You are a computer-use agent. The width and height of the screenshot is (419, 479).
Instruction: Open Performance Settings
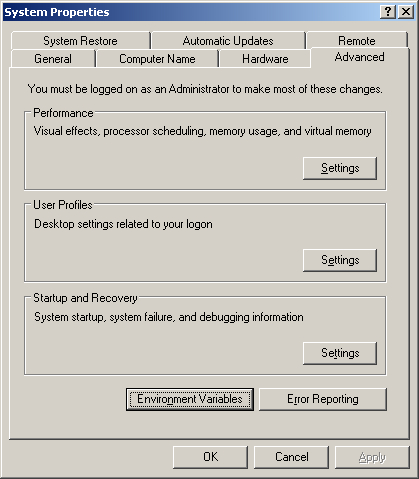coord(340,168)
